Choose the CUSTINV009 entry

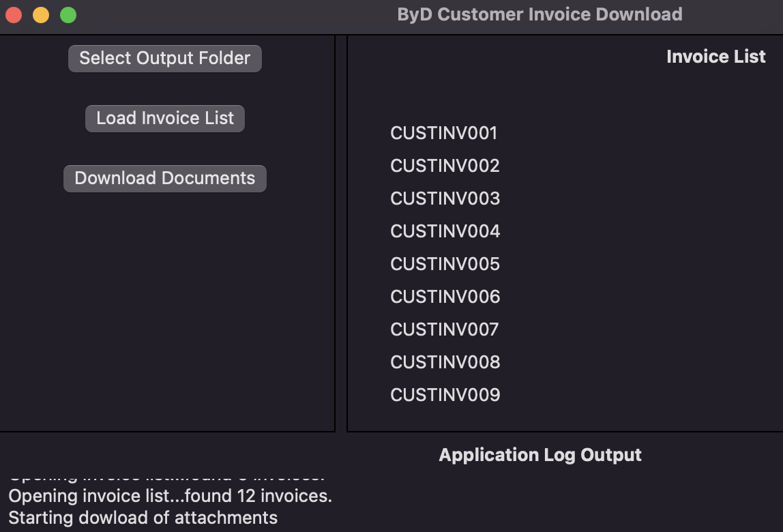point(445,395)
